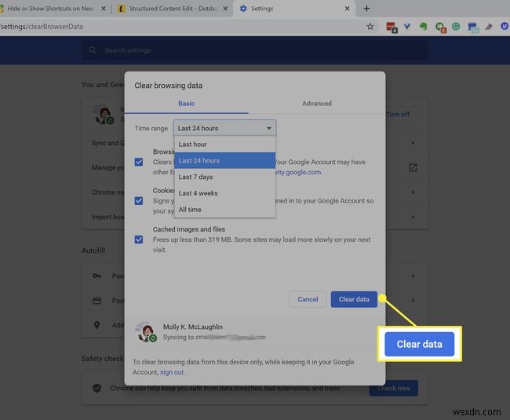Image resolution: width=510 pixels, height=420 pixels.
Task: Expand the Import bookmarks row arrow
Action: (413, 217)
